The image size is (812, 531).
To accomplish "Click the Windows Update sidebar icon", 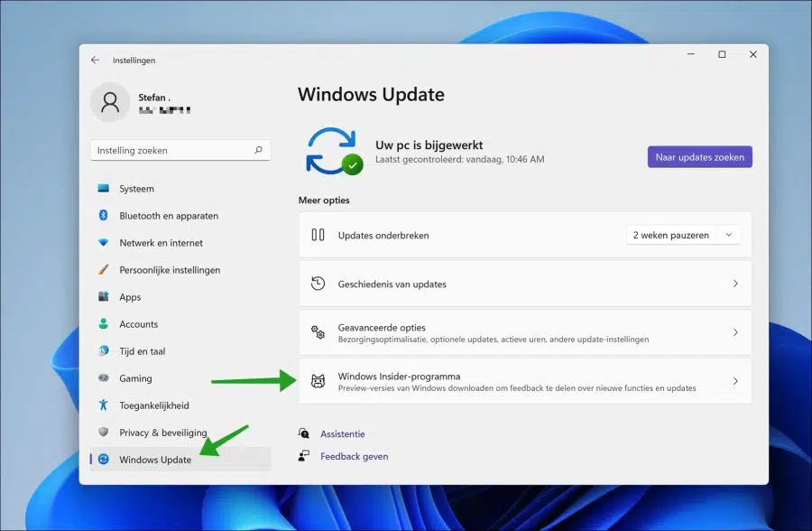I will tap(103, 459).
